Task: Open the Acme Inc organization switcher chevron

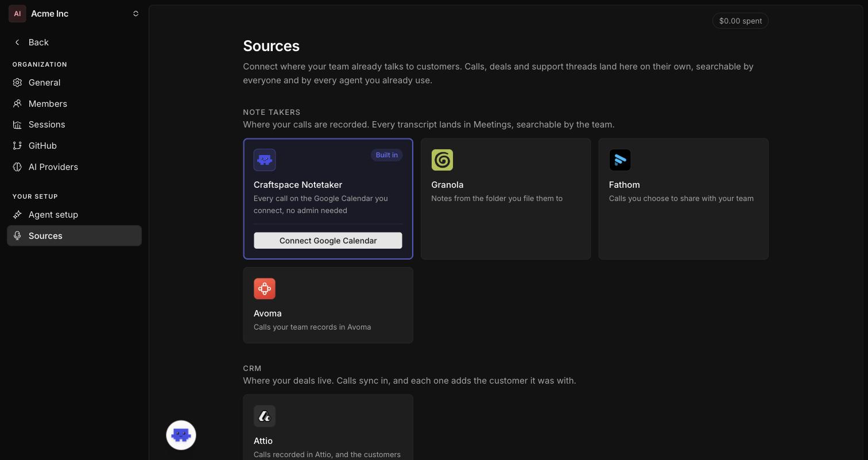Action: [136, 14]
